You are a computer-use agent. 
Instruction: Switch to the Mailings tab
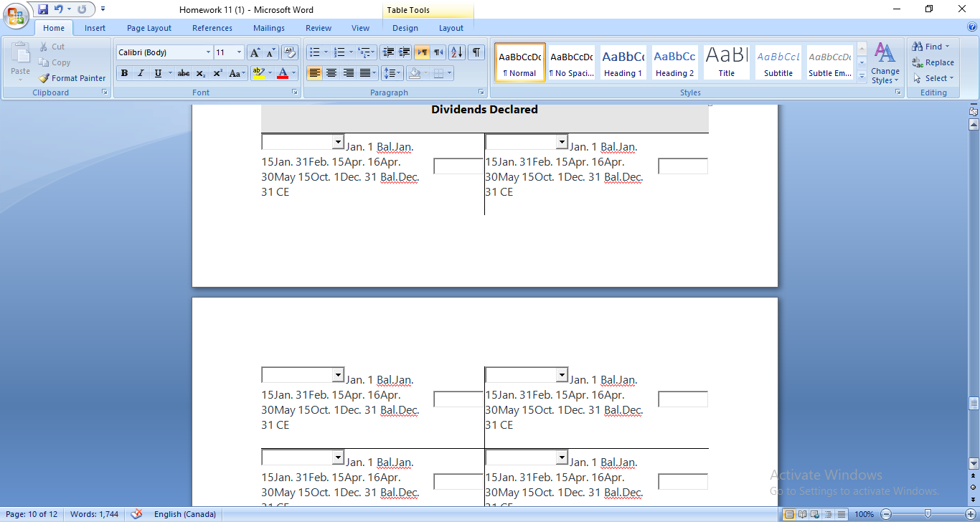coord(269,28)
